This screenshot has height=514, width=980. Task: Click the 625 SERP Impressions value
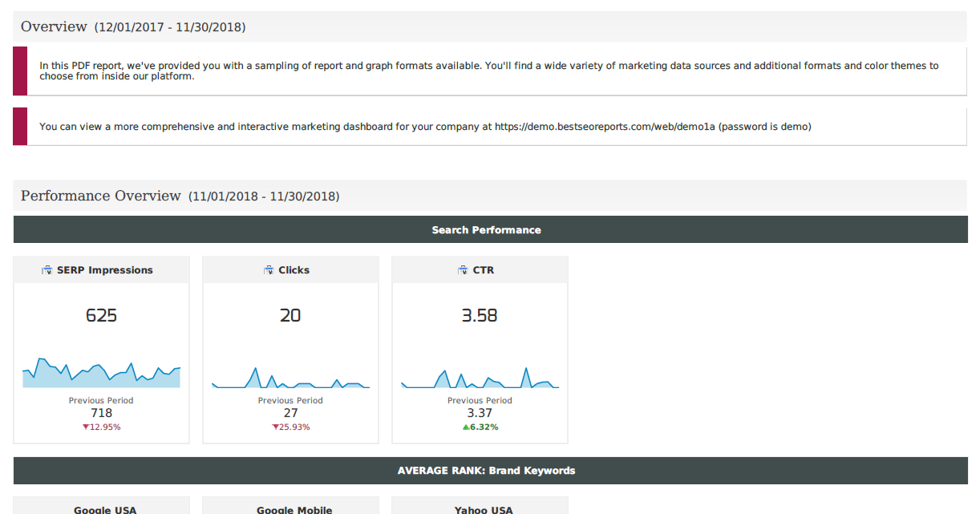pos(101,316)
